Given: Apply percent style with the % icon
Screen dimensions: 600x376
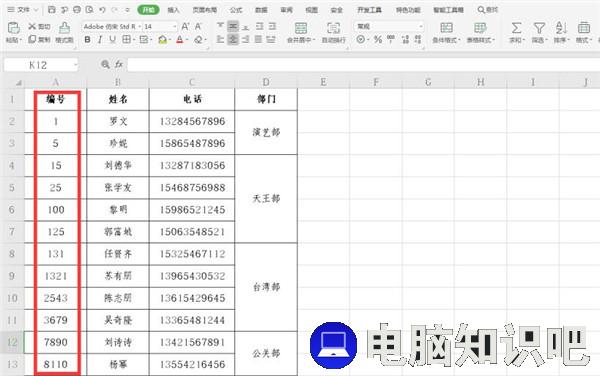Looking at the screenshot, I should [378, 39].
